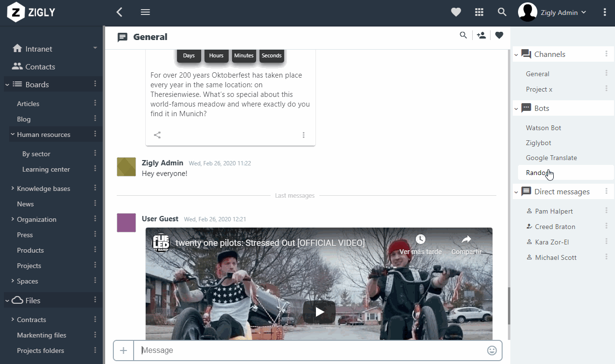This screenshot has width=615, height=364.
Task: Open the Articles board
Action: 28,104
